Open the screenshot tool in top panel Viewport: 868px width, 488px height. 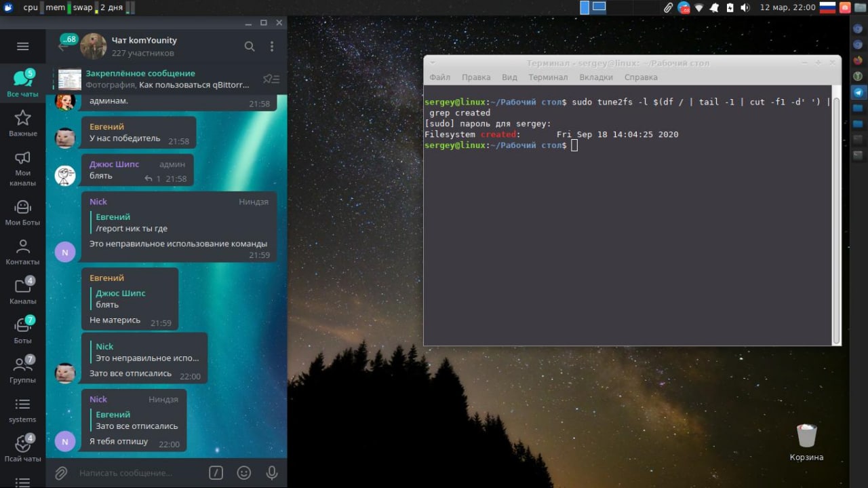tap(845, 7)
